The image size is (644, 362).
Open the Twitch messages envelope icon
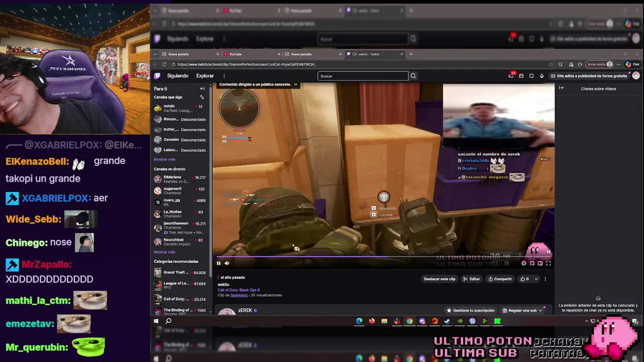tap(521, 76)
